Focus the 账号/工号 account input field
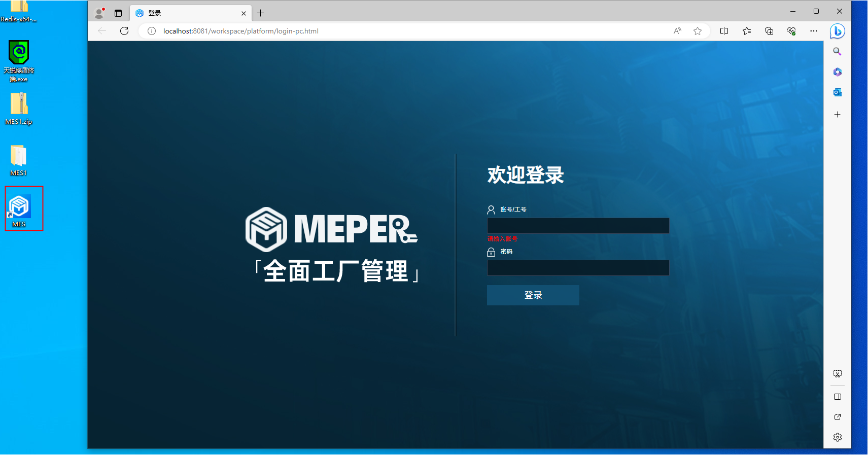 coord(578,226)
